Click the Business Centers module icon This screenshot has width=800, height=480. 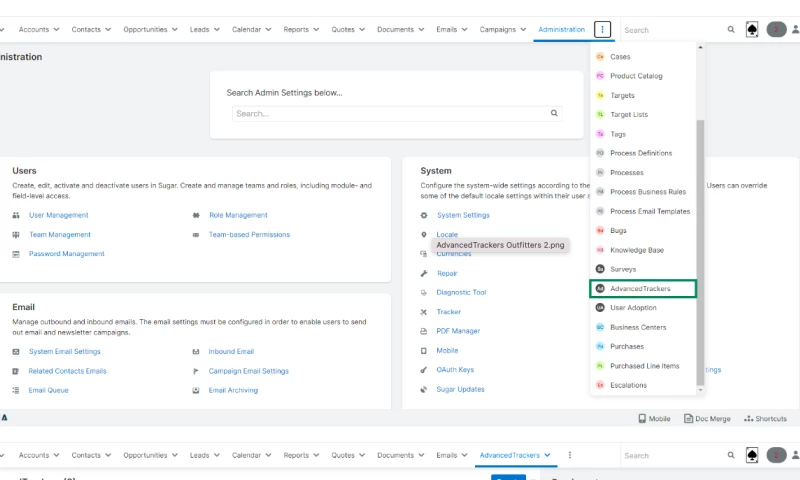[600, 327]
